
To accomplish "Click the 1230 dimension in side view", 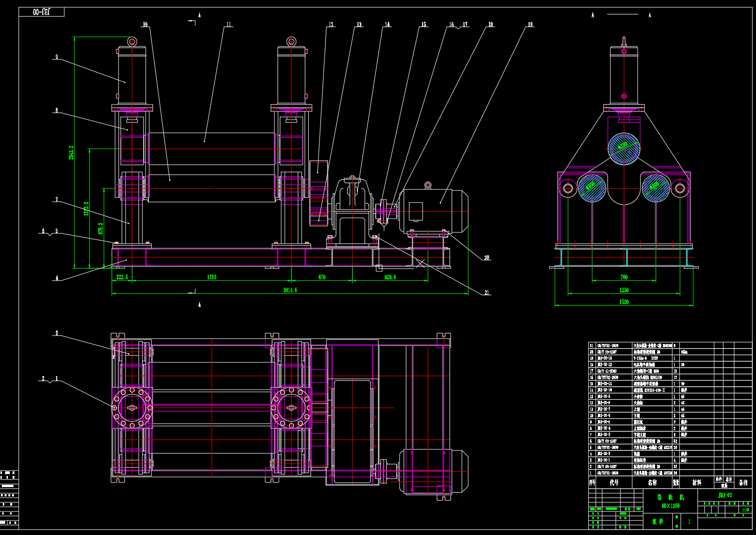I will point(623,290).
